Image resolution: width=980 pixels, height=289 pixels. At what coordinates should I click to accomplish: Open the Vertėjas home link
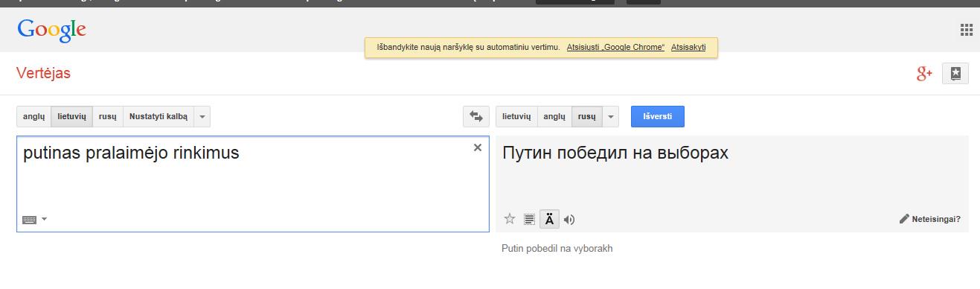(x=43, y=73)
